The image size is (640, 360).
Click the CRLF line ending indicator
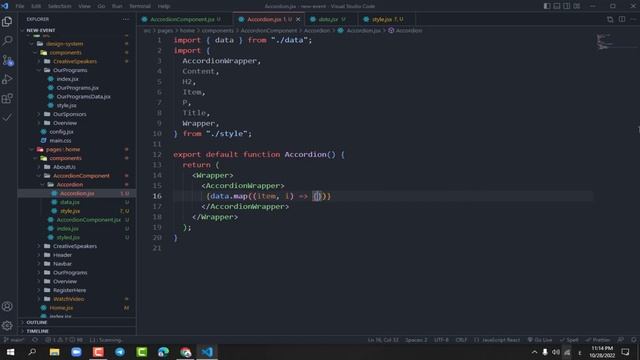461,340
